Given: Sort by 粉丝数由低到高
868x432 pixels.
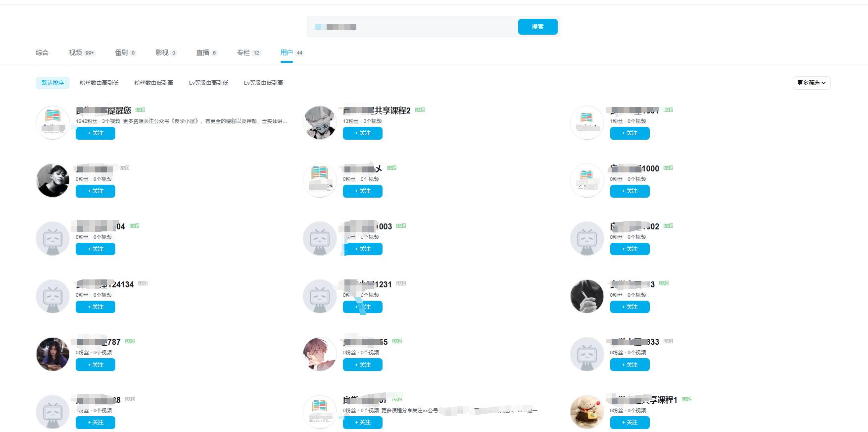Looking at the screenshot, I should coord(154,83).
